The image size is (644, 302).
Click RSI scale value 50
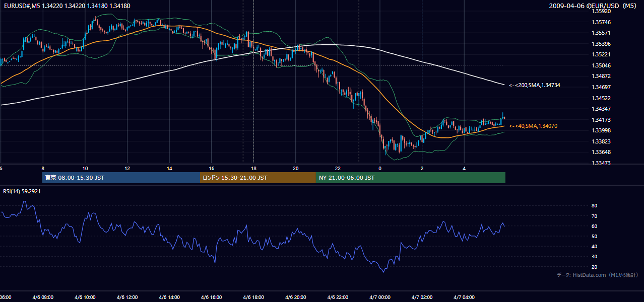coord(594,236)
